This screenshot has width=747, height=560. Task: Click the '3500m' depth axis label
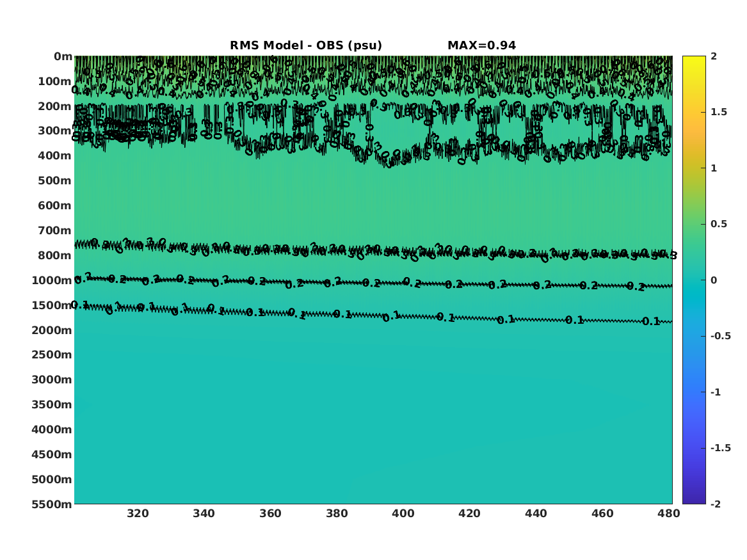[x=52, y=404]
